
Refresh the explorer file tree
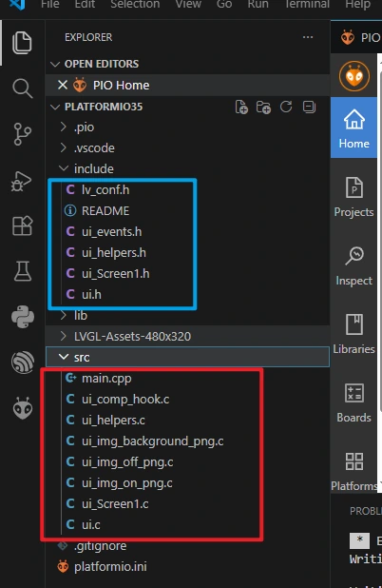tap(286, 107)
